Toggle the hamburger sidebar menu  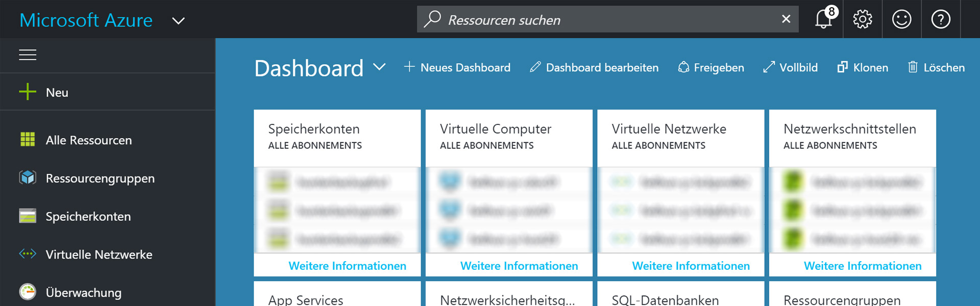pyautogui.click(x=28, y=55)
